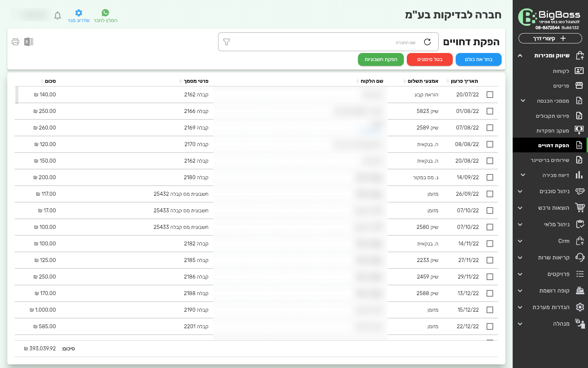Click the refresh icon in search field

427,42
